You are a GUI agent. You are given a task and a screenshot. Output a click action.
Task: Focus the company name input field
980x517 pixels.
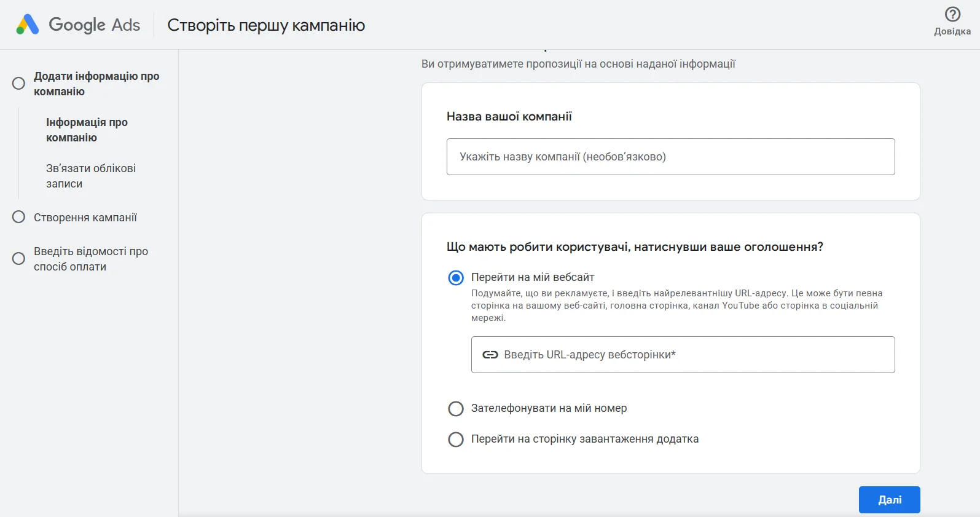pos(670,157)
